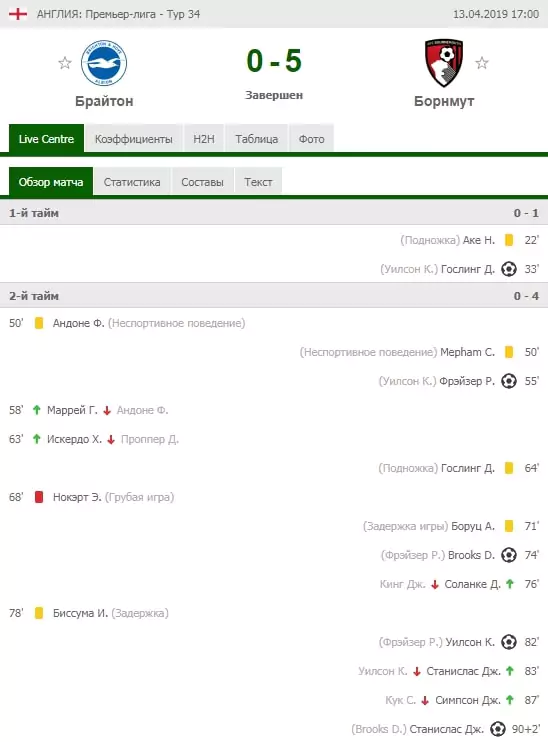The height and width of the screenshot is (742, 548).
Task: Open the Таблица tab
Action: point(256,139)
